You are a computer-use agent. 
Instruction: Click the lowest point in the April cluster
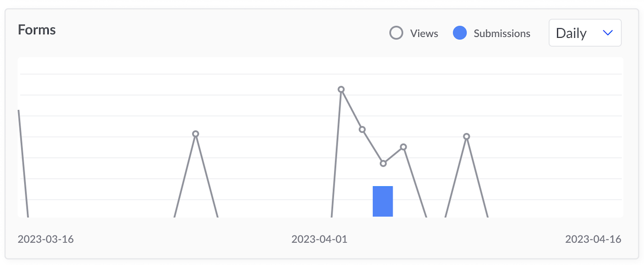[x=383, y=163]
